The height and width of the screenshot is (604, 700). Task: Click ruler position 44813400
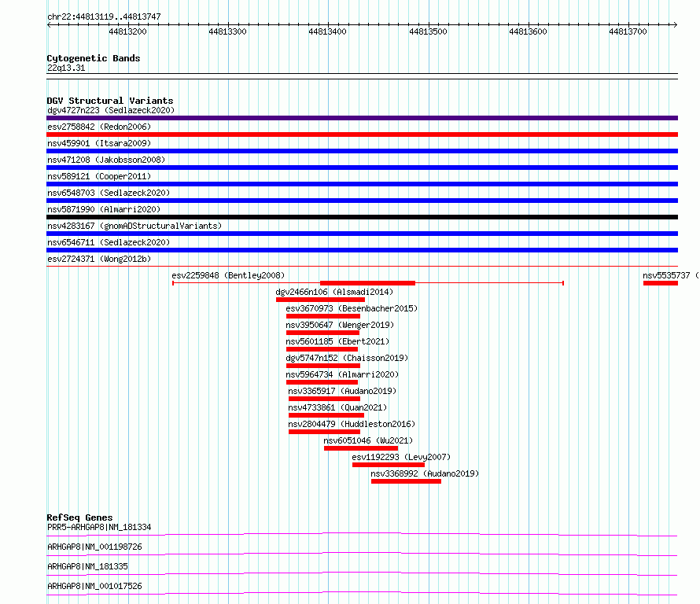[x=328, y=31]
